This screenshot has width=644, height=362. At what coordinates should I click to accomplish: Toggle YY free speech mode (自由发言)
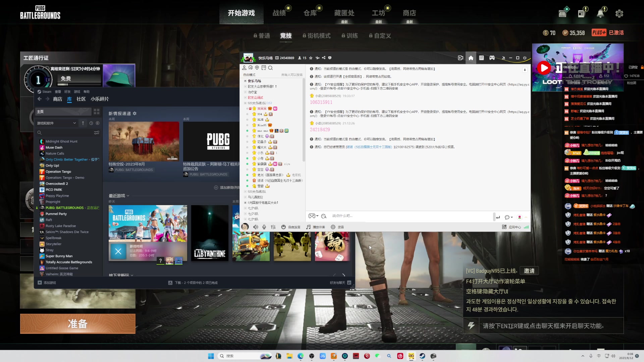pyautogui.click(x=291, y=227)
